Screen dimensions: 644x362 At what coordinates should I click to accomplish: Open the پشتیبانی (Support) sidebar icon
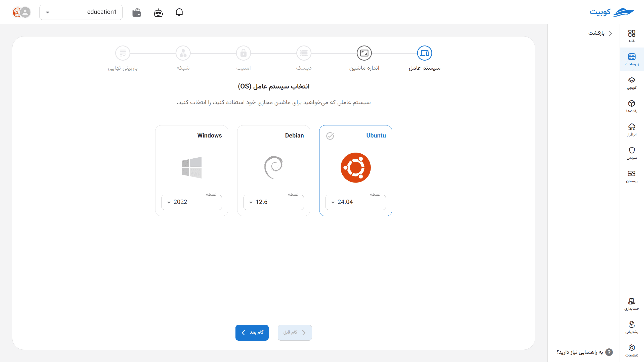(x=632, y=327)
